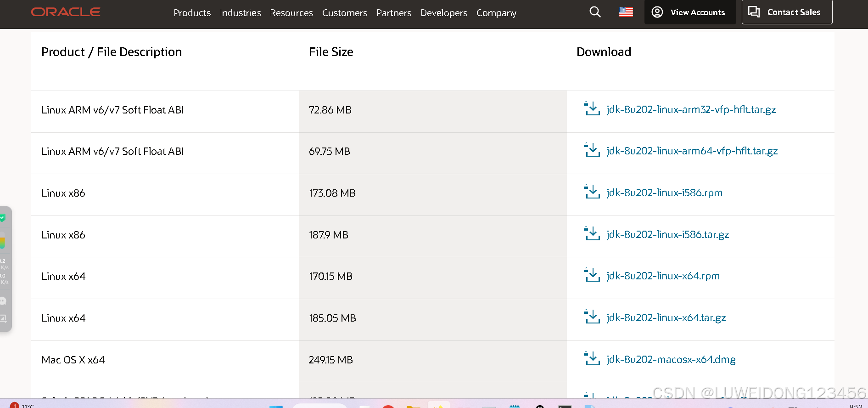
Task: Download icon for macosx-x64.dmg
Action: point(592,359)
